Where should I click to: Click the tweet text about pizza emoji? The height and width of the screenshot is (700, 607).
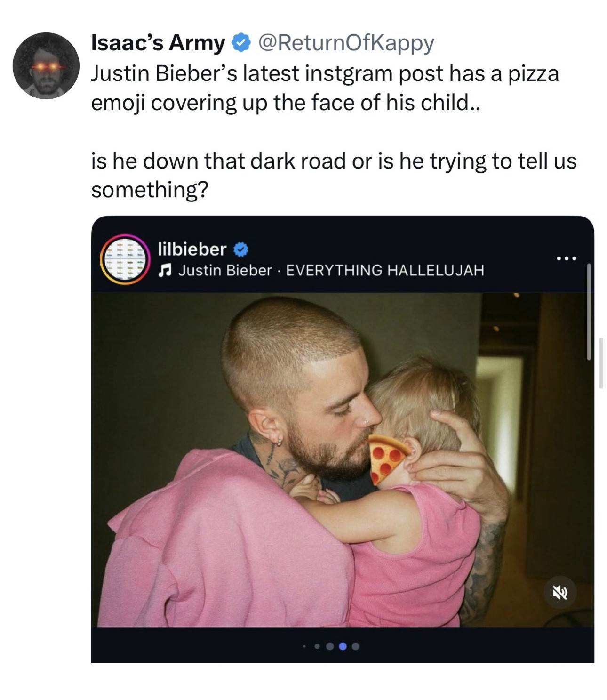[325, 88]
